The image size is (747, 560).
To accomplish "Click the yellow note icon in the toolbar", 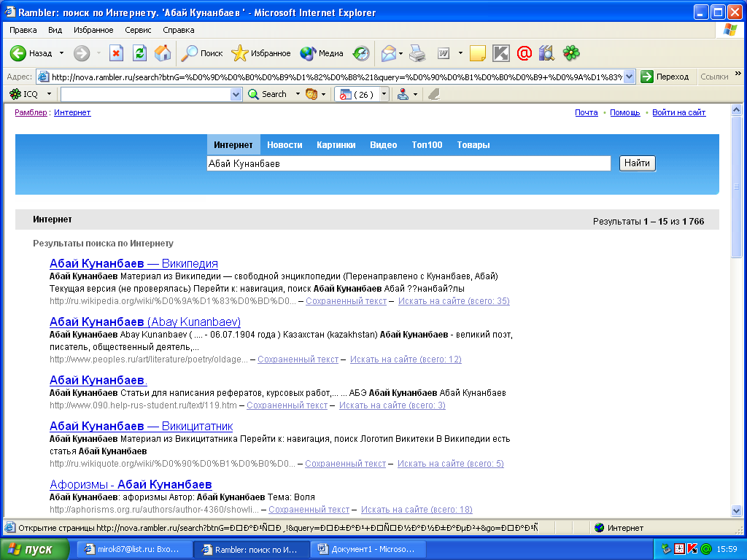I will [478, 52].
